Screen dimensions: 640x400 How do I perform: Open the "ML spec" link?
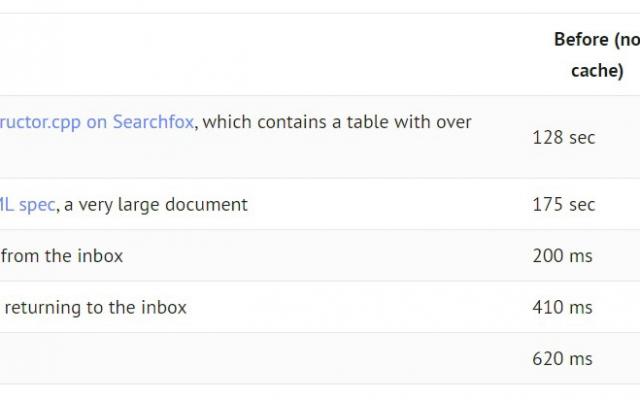pos(27,204)
